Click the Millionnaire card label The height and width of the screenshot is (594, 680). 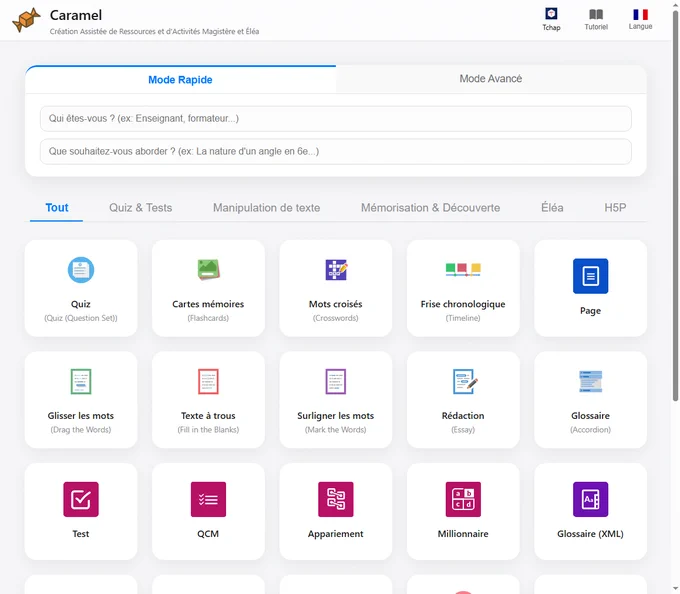463,534
